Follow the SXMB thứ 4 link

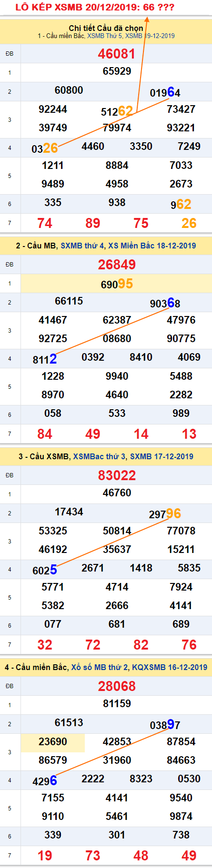82,246
